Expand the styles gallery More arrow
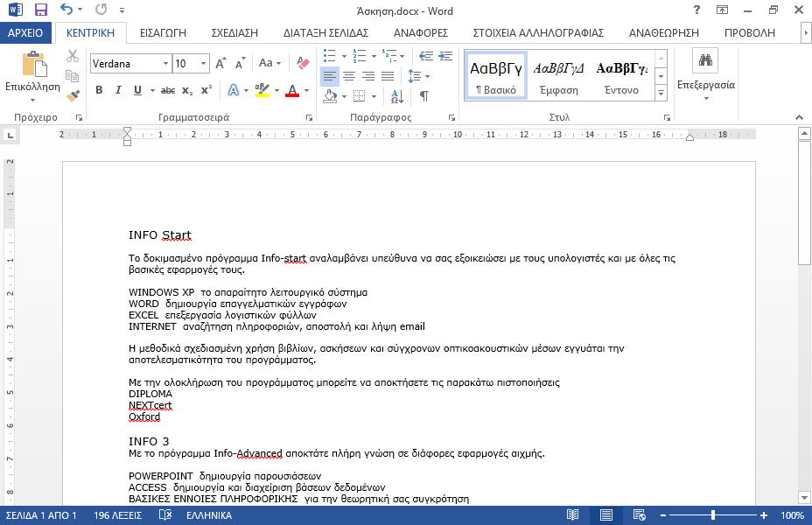This screenshot has height=525, width=812. [661, 94]
